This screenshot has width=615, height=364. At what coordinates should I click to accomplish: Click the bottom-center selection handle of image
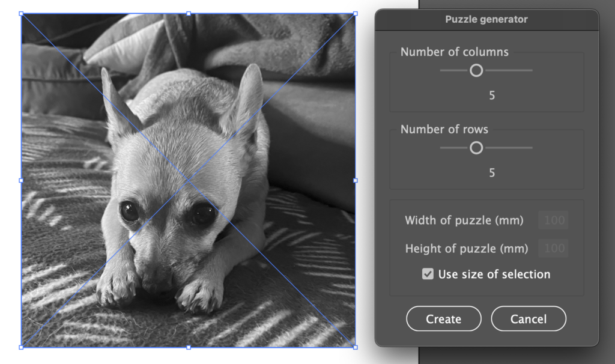pyautogui.click(x=189, y=347)
